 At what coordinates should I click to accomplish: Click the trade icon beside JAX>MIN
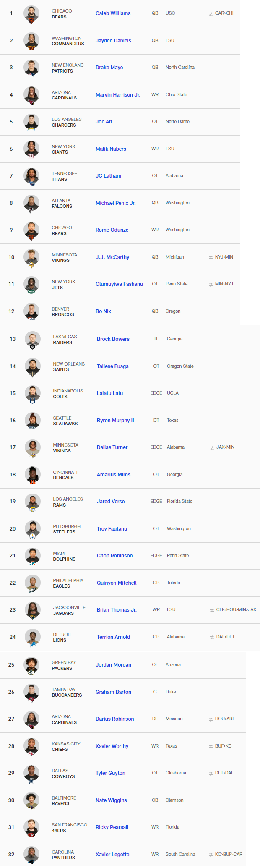212,448
